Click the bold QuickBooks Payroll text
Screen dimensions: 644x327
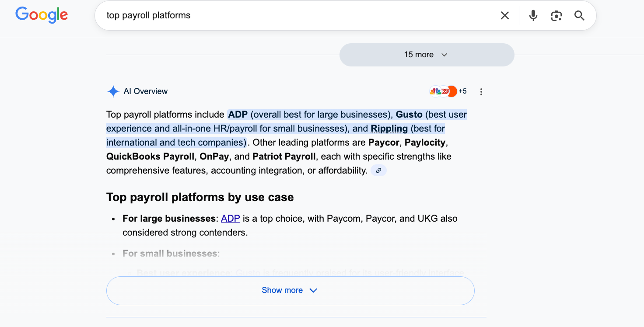point(150,157)
